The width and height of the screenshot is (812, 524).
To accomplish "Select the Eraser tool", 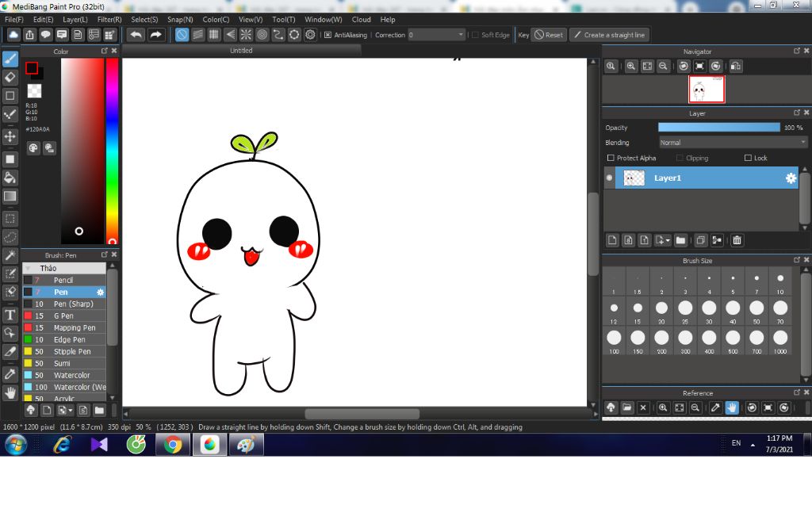I will (x=10, y=77).
